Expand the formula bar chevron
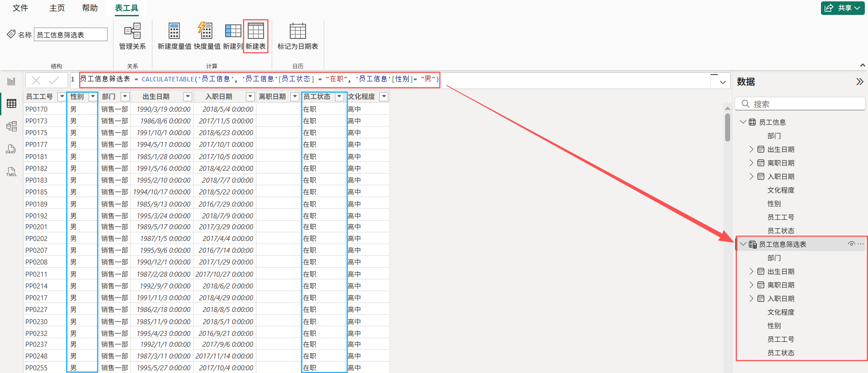 coord(722,82)
